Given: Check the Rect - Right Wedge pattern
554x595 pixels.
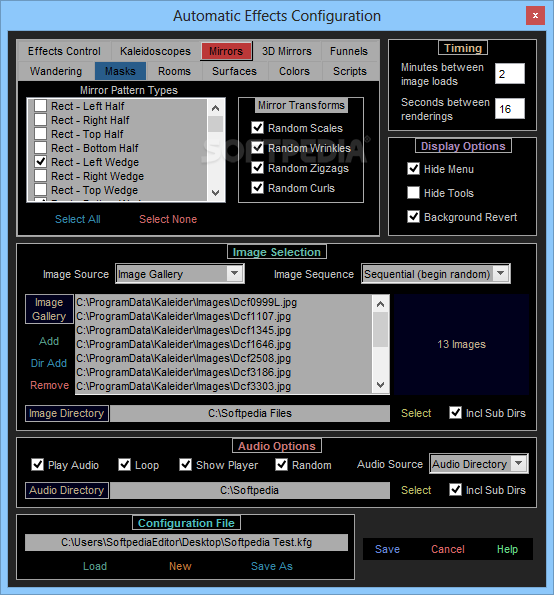Looking at the screenshot, I should (41, 176).
